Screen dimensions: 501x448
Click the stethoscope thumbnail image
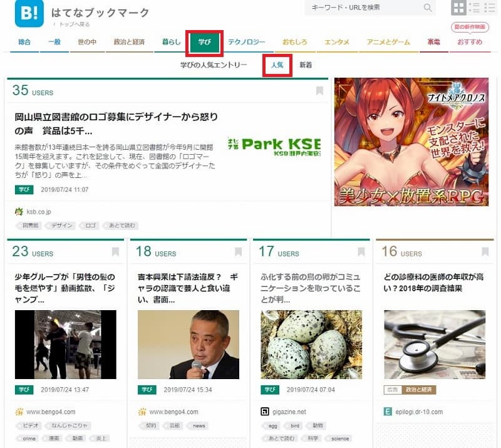(x=435, y=345)
